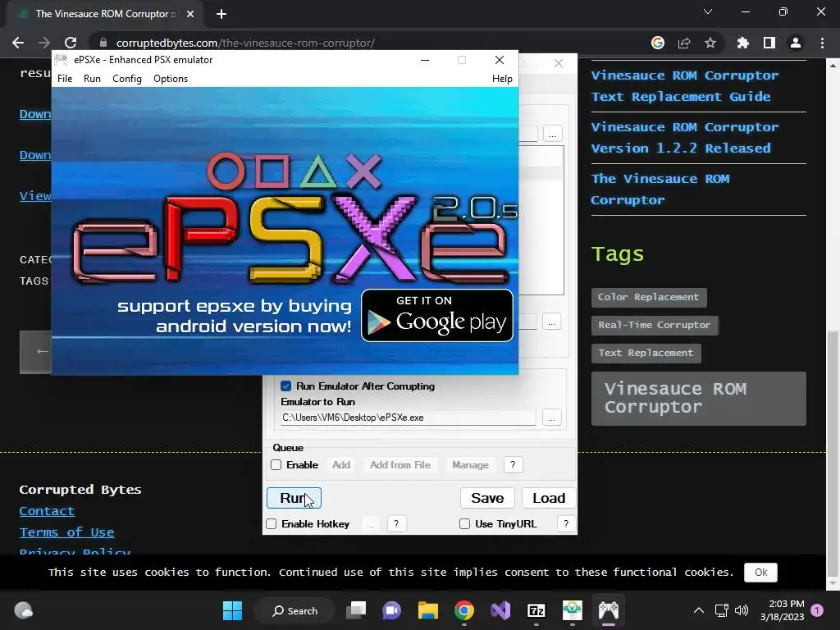Open the weather widget on taskbar
Viewport: 840px width, 630px height.
23,610
